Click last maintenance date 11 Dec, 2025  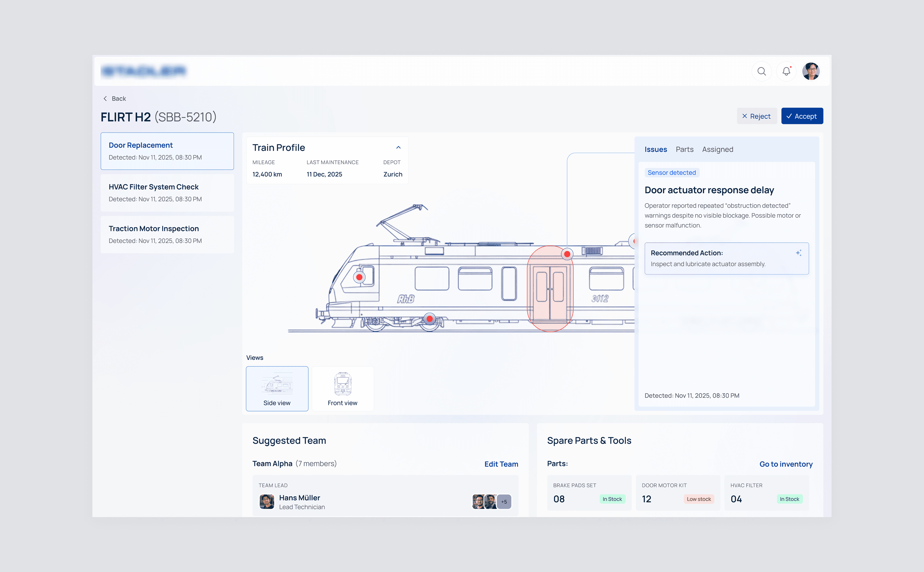click(324, 174)
